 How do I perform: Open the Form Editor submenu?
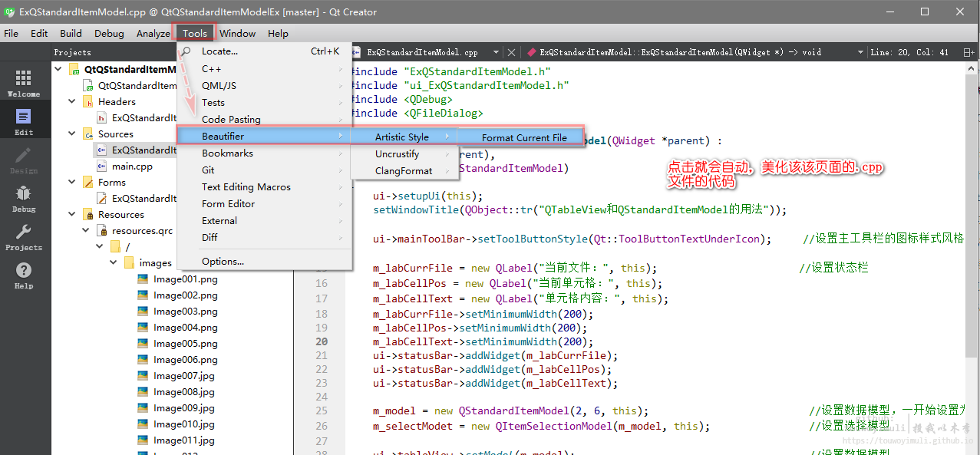[x=264, y=203]
